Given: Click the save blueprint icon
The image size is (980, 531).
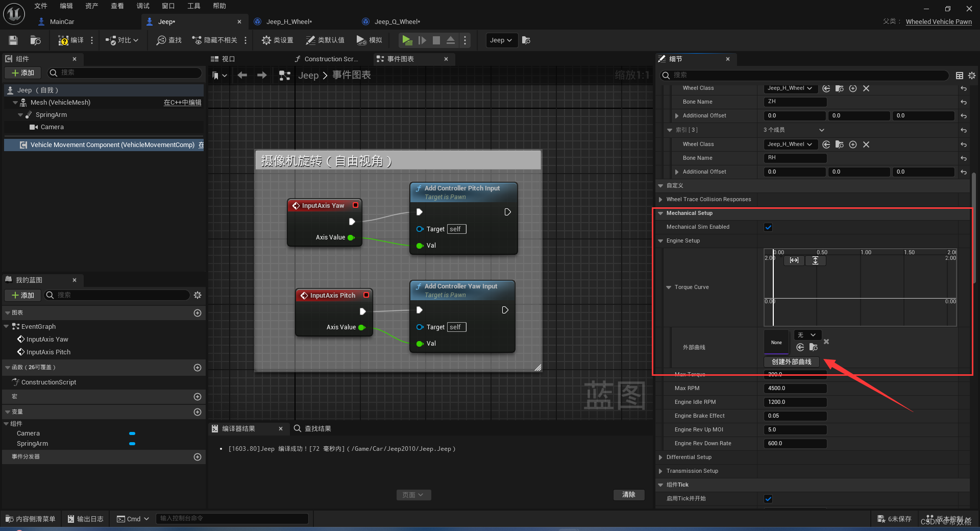Looking at the screenshot, I should pos(14,40).
